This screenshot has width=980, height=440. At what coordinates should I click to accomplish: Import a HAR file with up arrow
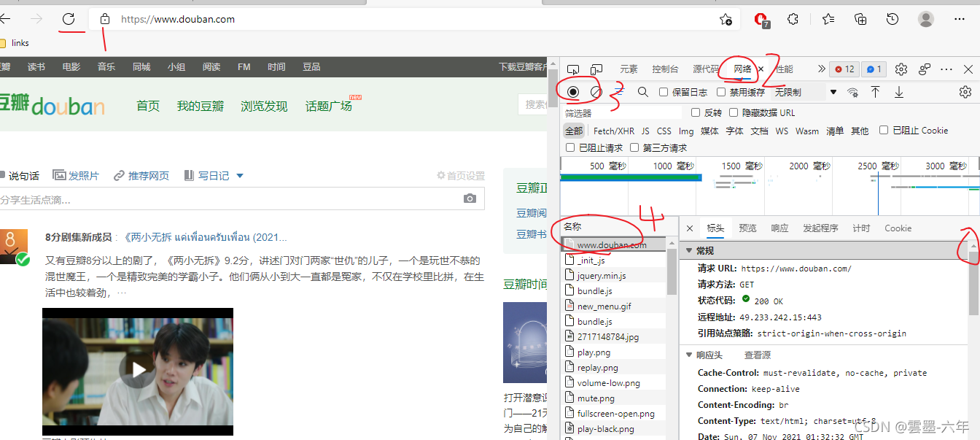876,92
